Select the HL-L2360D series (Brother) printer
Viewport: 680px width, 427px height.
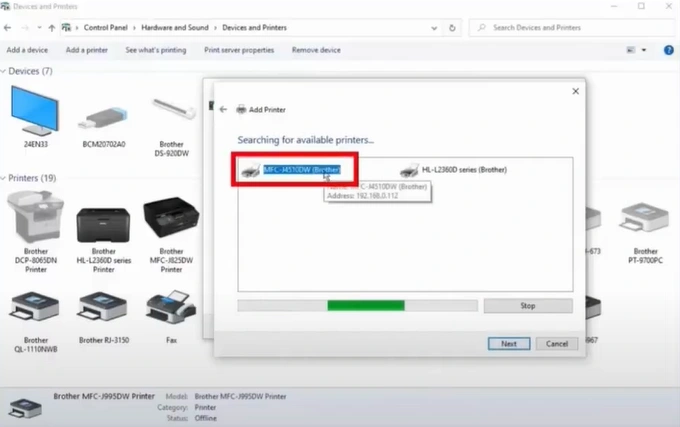[x=453, y=170]
